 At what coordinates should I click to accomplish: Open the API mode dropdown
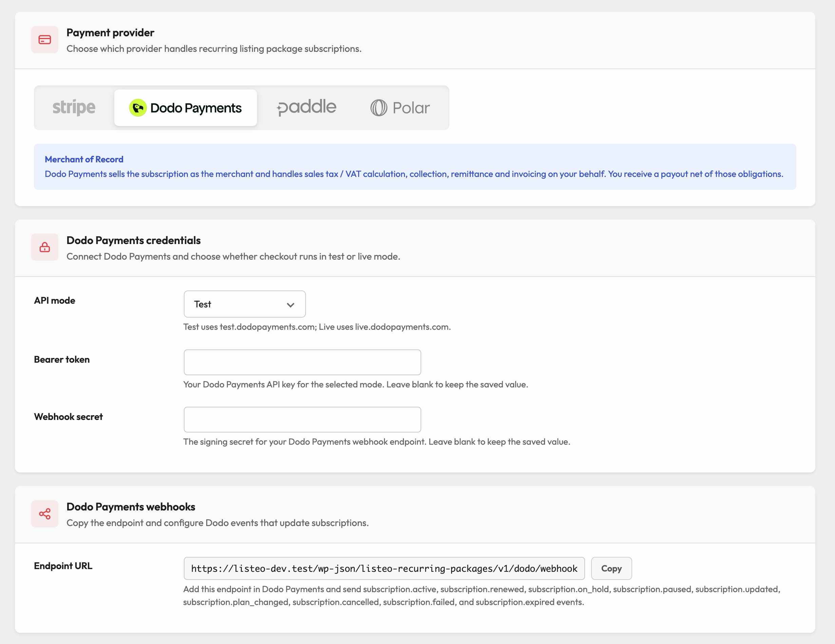[x=245, y=304]
